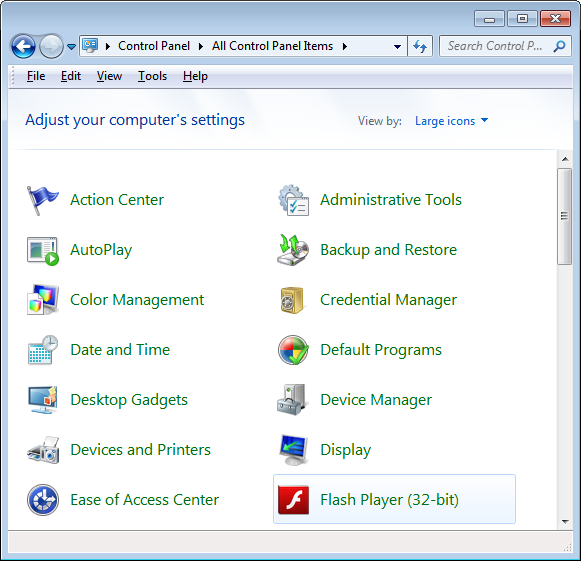The image size is (581, 561).
Task: Open the Action Center flag icon
Action: (x=43, y=200)
